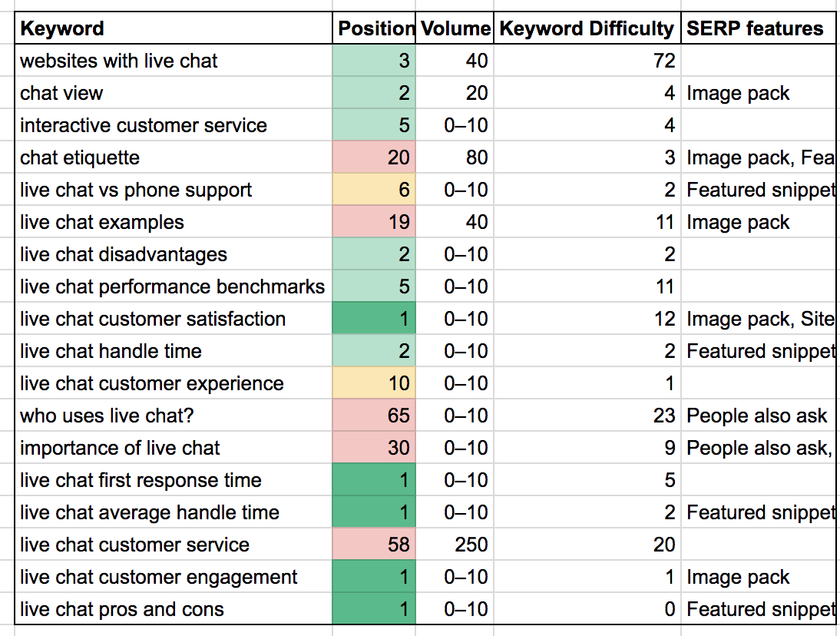This screenshot has height=636, width=840.
Task: Click the Keyword column header cell
Action: (x=173, y=29)
